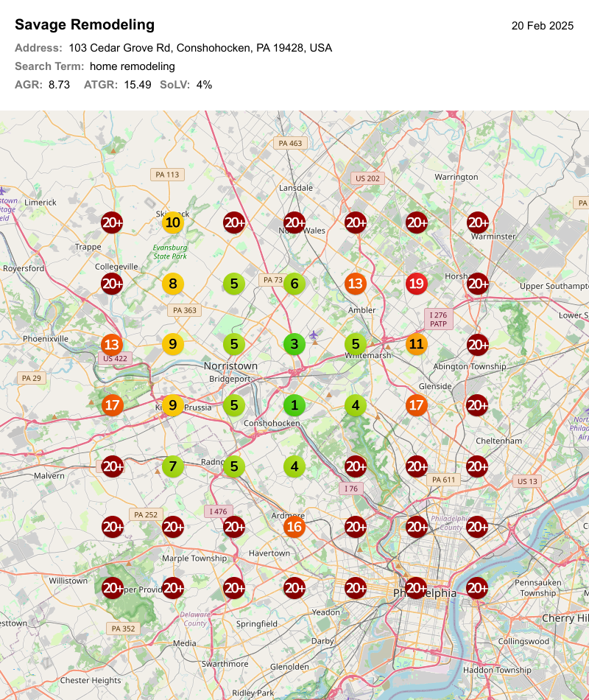Image resolution: width=589 pixels, height=700 pixels.
Task: Click the rank 16 marker at Ardmore
Action: [294, 527]
